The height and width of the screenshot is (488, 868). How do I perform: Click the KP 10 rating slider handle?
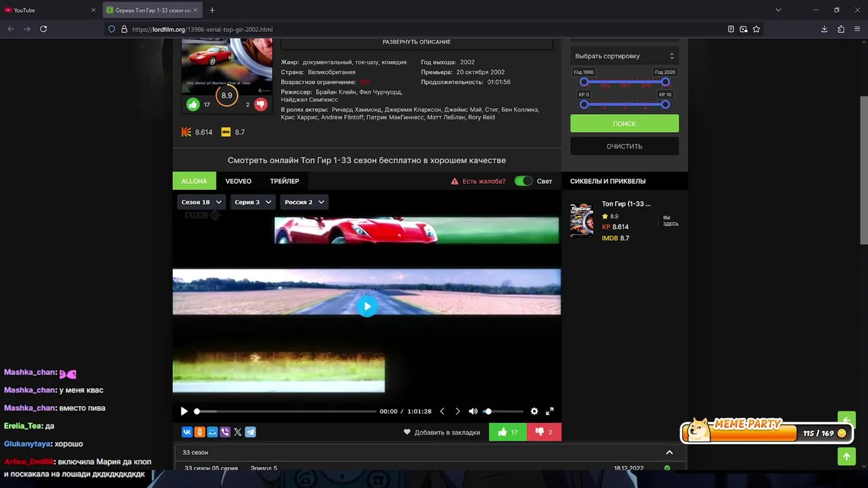click(665, 104)
